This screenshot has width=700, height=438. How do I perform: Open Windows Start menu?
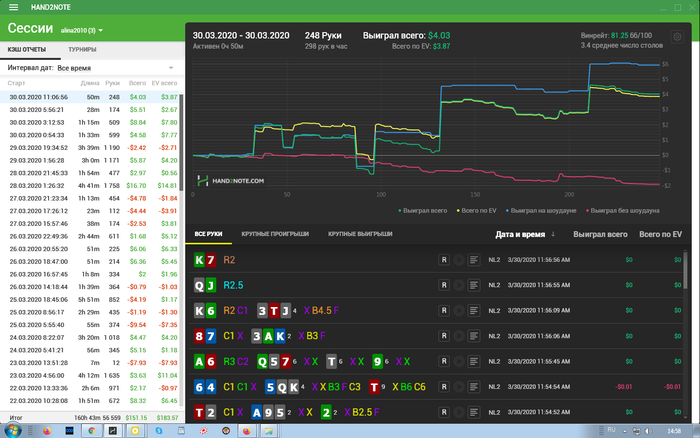click(12, 431)
